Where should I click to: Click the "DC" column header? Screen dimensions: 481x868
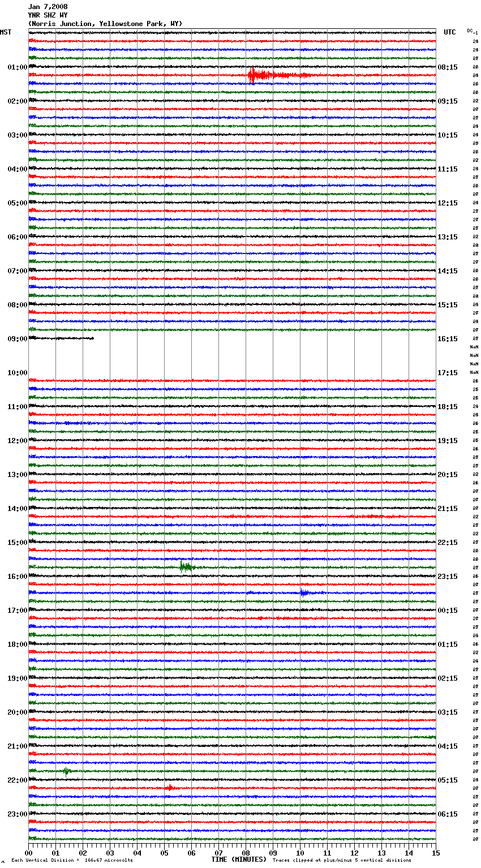click(x=470, y=31)
